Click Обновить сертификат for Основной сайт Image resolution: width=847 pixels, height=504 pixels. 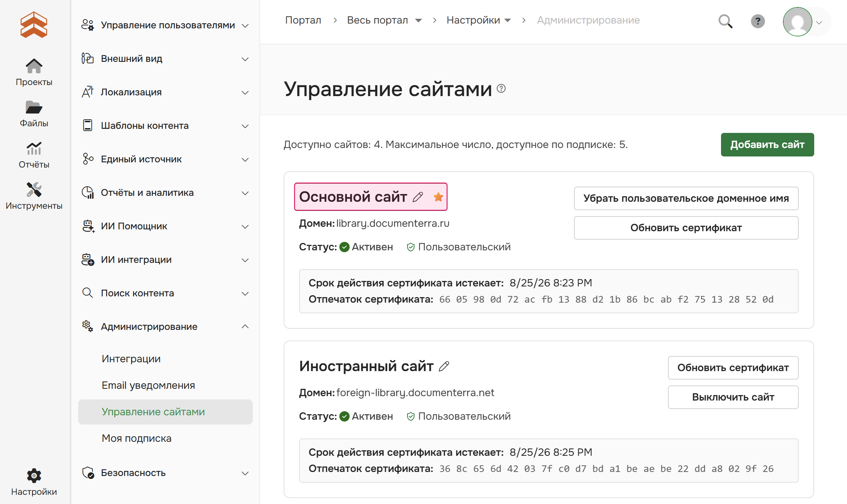point(686,228)
